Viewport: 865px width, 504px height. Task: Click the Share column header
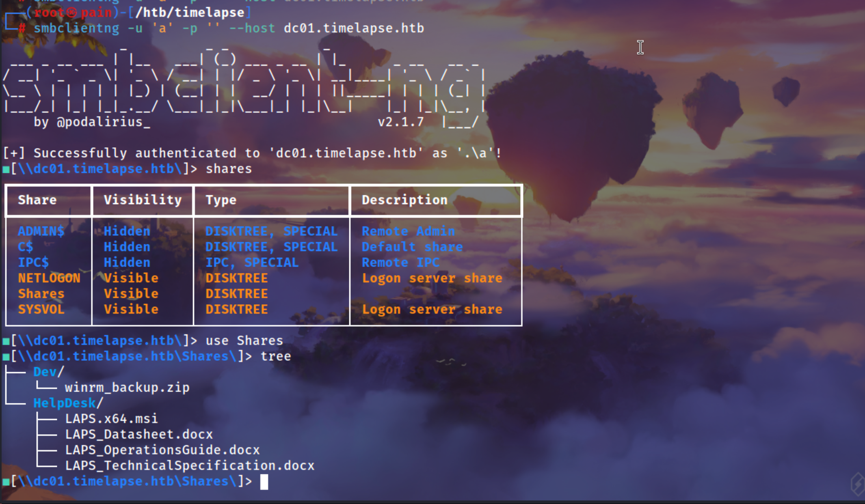37,200
